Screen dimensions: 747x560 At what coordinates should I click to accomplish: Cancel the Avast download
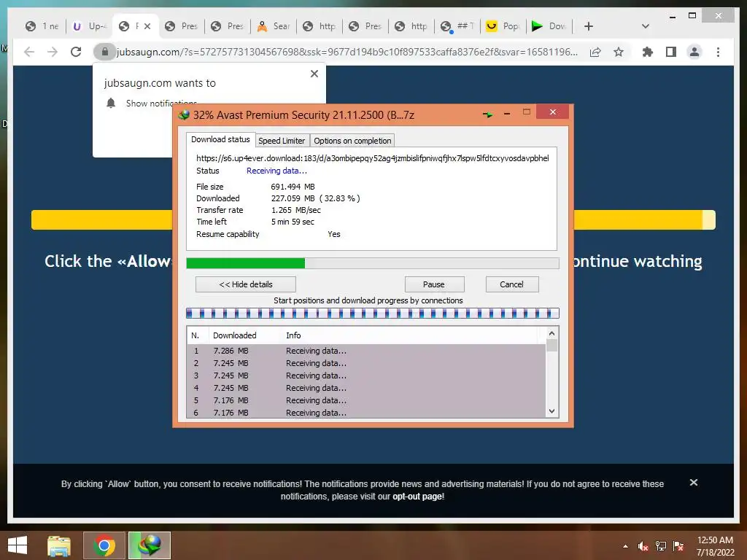(x=511, y=284)
